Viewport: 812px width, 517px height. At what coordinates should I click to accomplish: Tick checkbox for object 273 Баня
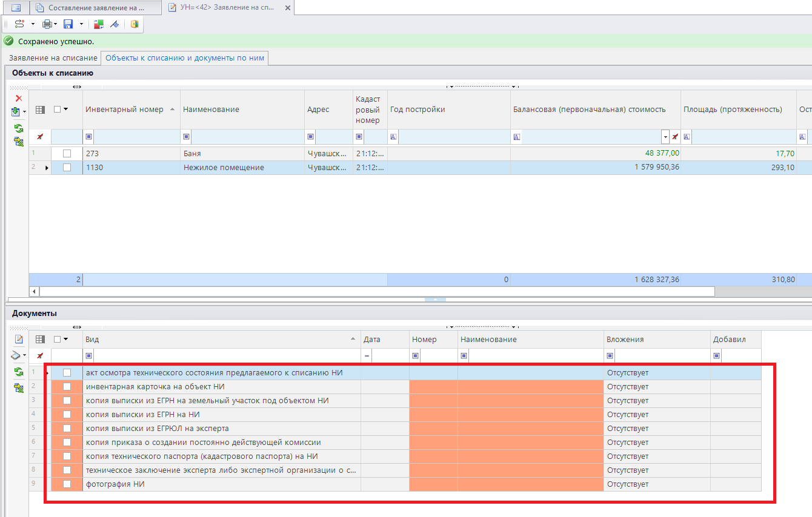click(x=67, y=154)
